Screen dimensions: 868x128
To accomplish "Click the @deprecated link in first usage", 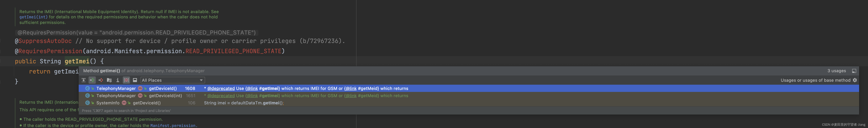I will (221, 88).
